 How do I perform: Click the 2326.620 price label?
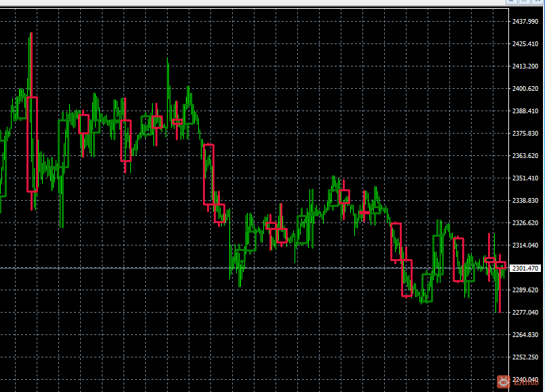[x=525, y=223]
